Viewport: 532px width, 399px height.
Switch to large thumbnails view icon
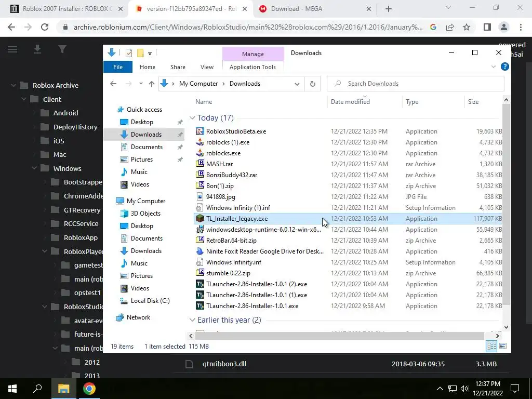tap(503, 346)
